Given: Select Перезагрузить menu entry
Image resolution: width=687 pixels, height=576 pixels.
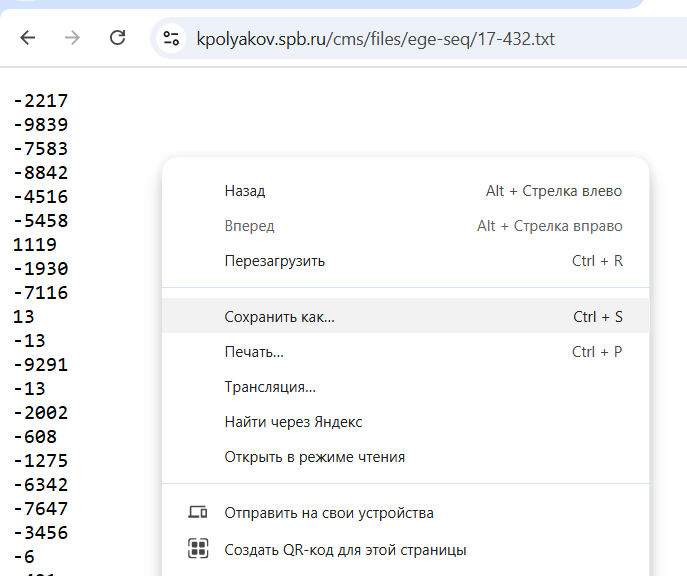Looking at the screenshot, I should point(406,261).
